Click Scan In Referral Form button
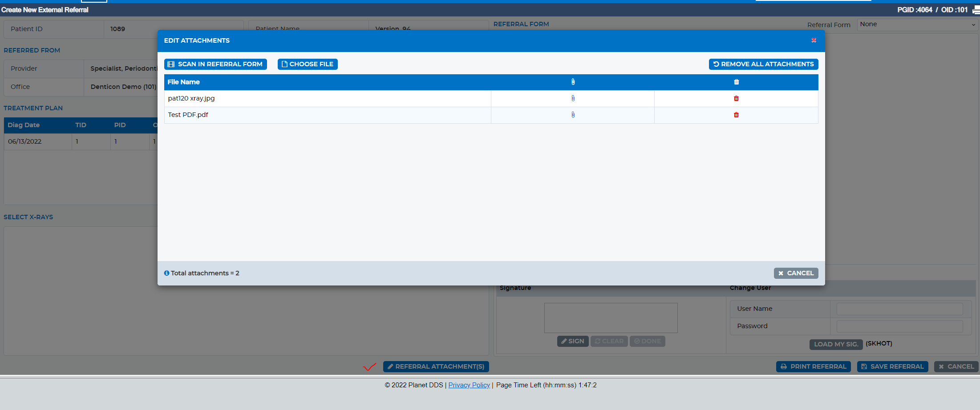Screen dimensions: 980x410 pos(215,64)
